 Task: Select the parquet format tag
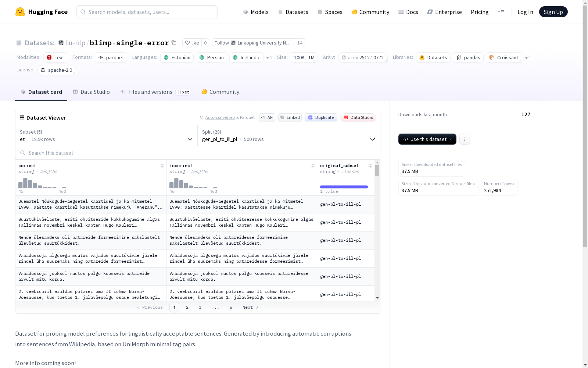pos(111,57)
